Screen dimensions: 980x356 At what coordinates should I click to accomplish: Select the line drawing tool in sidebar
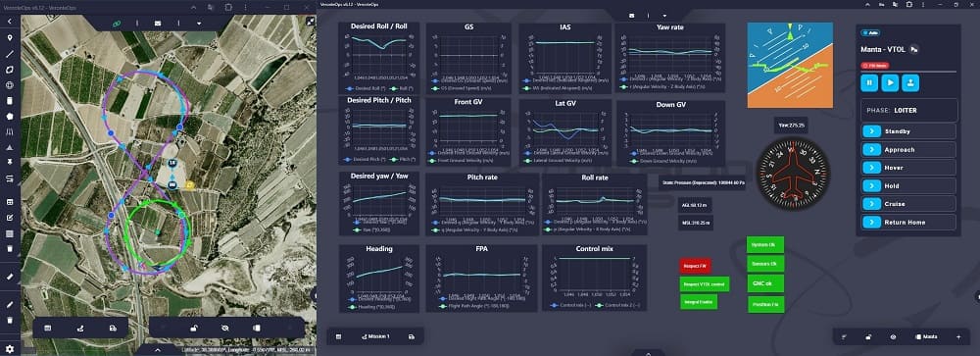coord(10,54)
